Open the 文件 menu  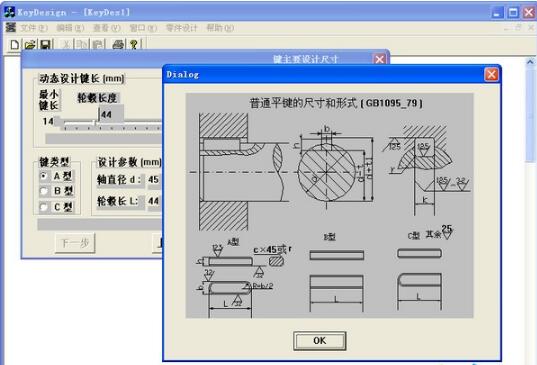click(34, 28)
